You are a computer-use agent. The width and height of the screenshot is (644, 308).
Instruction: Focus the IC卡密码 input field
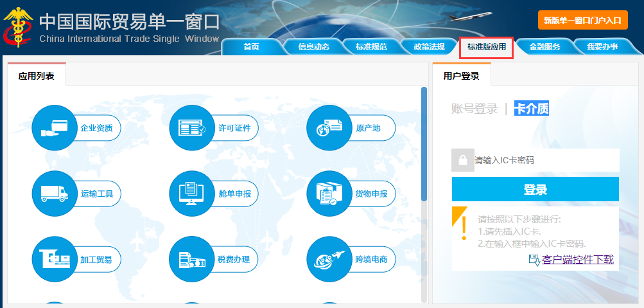click(546, 160)
